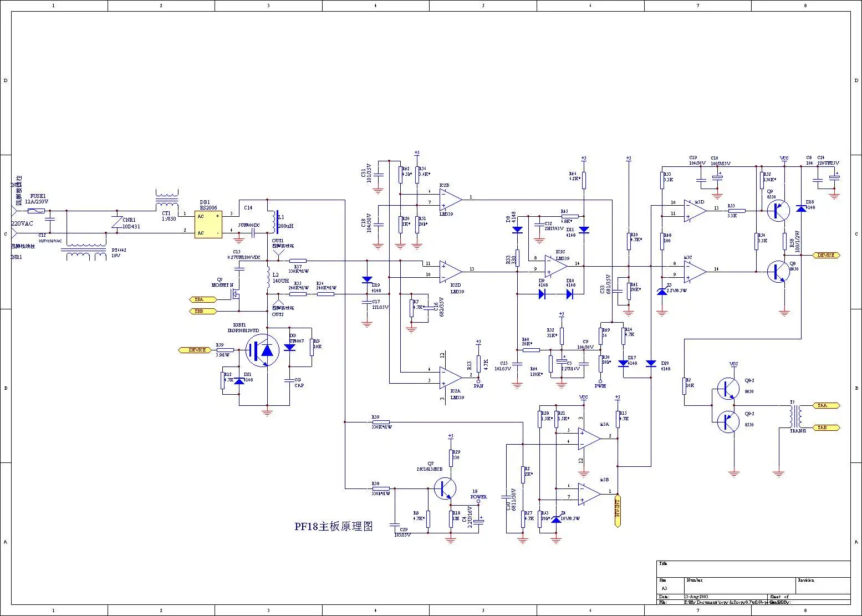Click the ic3A op-amp triangle
The image size is (862, 616).
(x=589, y=438)
